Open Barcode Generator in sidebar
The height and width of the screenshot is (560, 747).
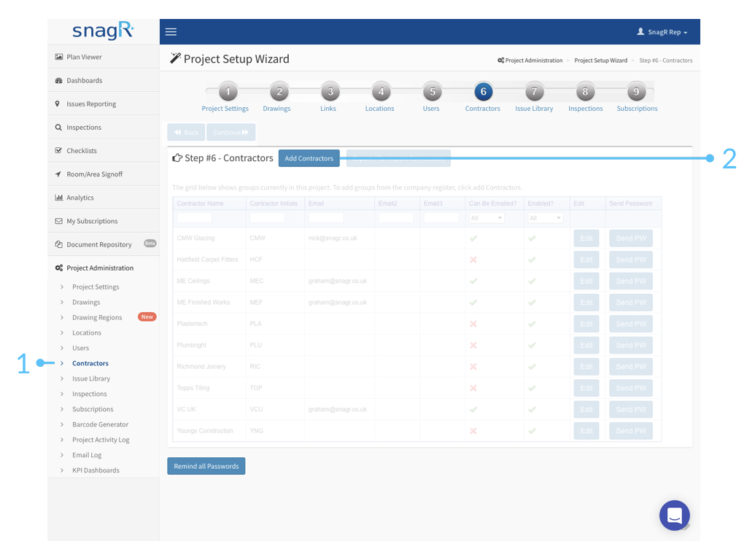(x=101, y=424)
